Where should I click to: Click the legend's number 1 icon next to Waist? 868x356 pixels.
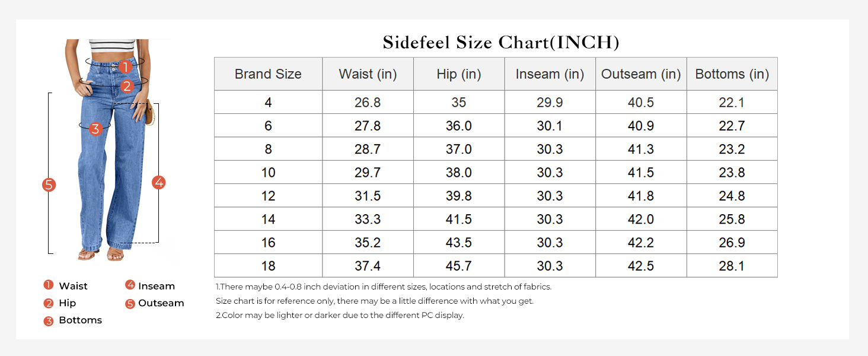point(49,285)
